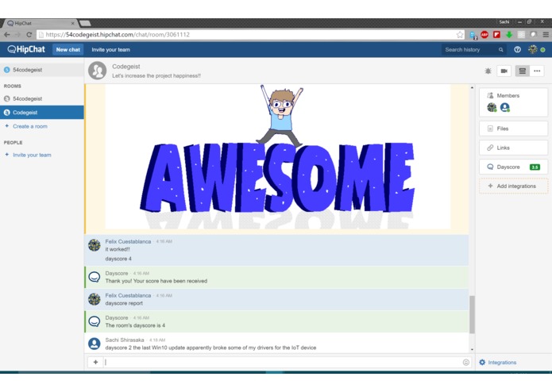Click the green online status dot

[x=542, y=50]
